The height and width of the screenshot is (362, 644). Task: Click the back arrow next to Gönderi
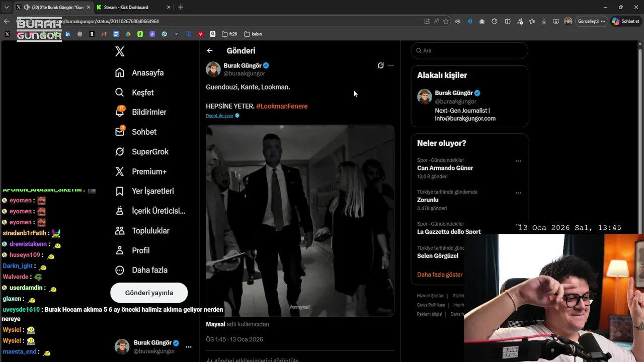click(210, 51)
